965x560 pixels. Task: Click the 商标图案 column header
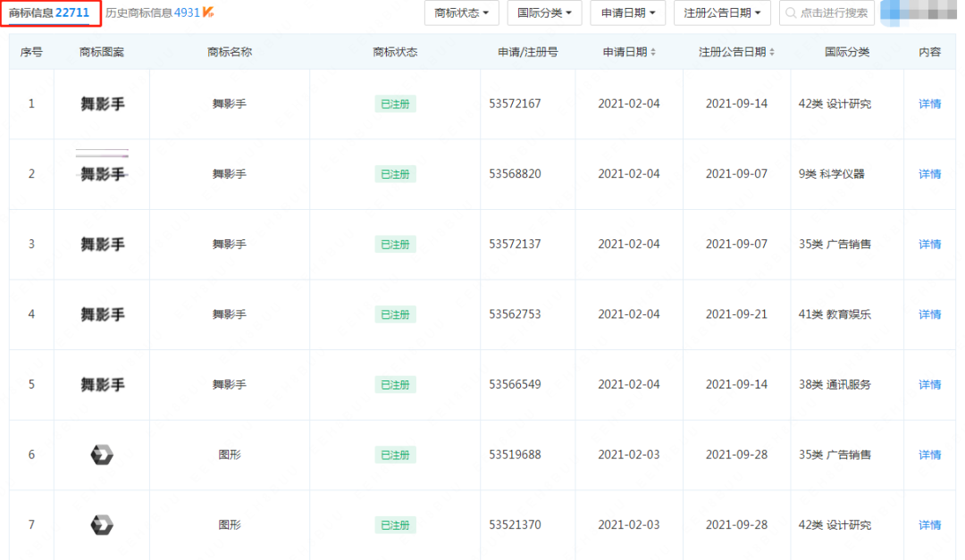pyautogui.click(x=102, y=53)
